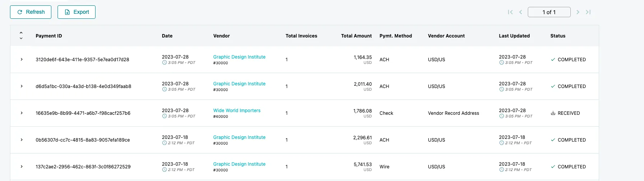The width and height of the screenshot is (644, 181).
Task: Click vendor number #40000
Action: click(x=221, y=117)
